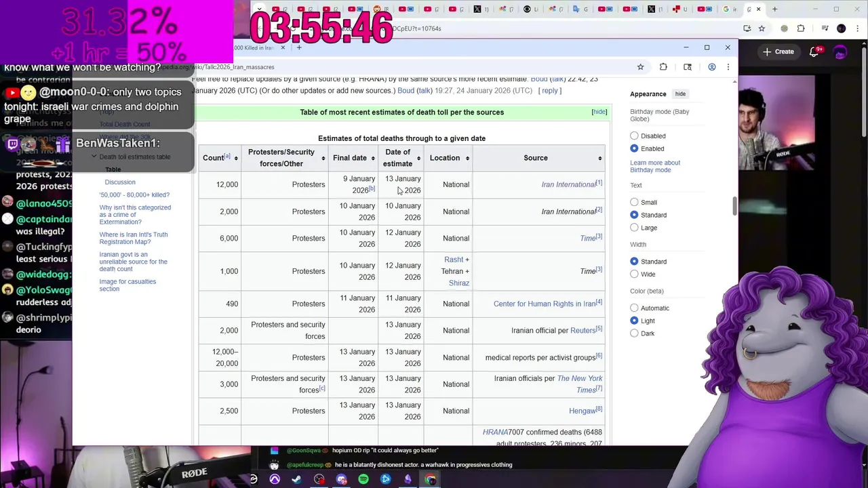
Task: Collapse the Death toll estimates table sidebar section
Action: [x=94, y=157]
